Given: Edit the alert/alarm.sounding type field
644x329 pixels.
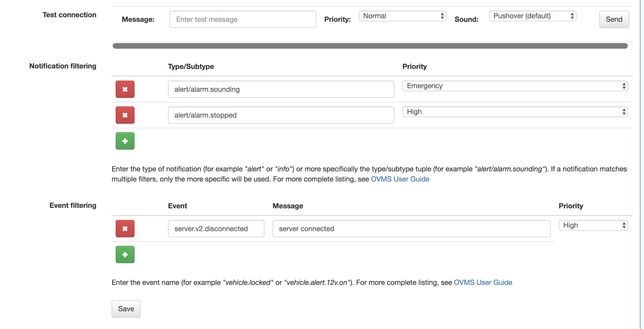Looking at the screenshot, I should [x=281, y=89].
